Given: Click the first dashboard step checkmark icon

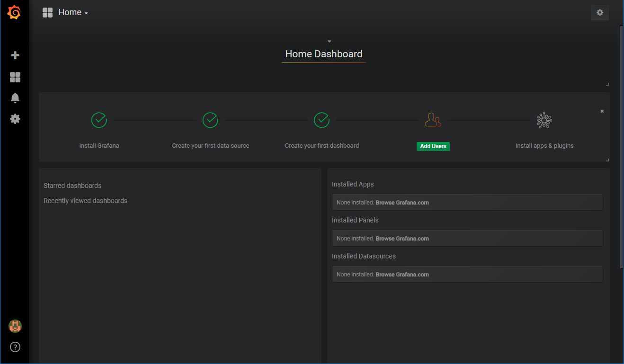Looking at the screenshot, I should tap(321, 120).
